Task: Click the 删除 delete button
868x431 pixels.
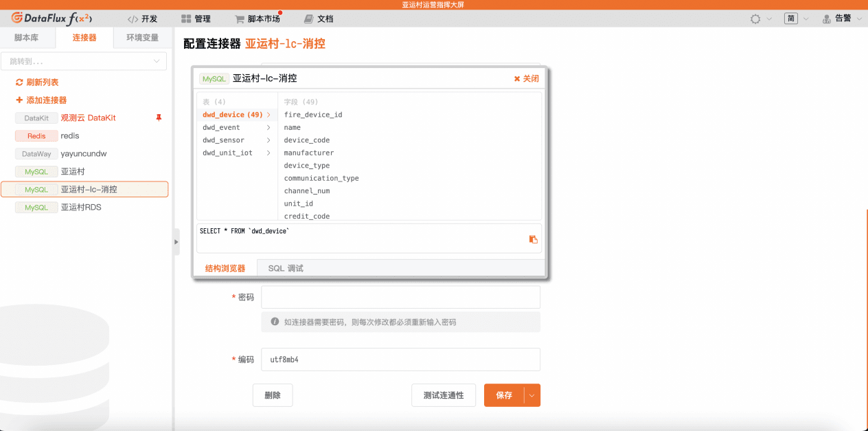Action: click(x=273, y=395)
